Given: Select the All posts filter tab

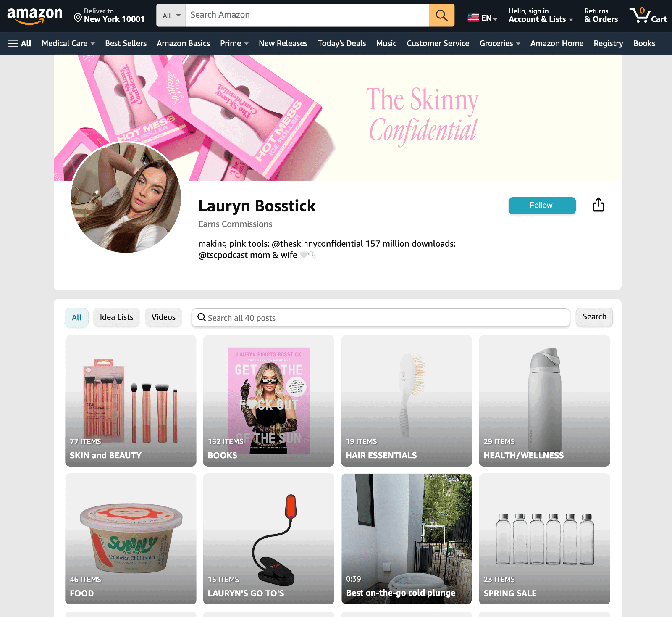Looking at the screenshot, I should pos(76,317).
